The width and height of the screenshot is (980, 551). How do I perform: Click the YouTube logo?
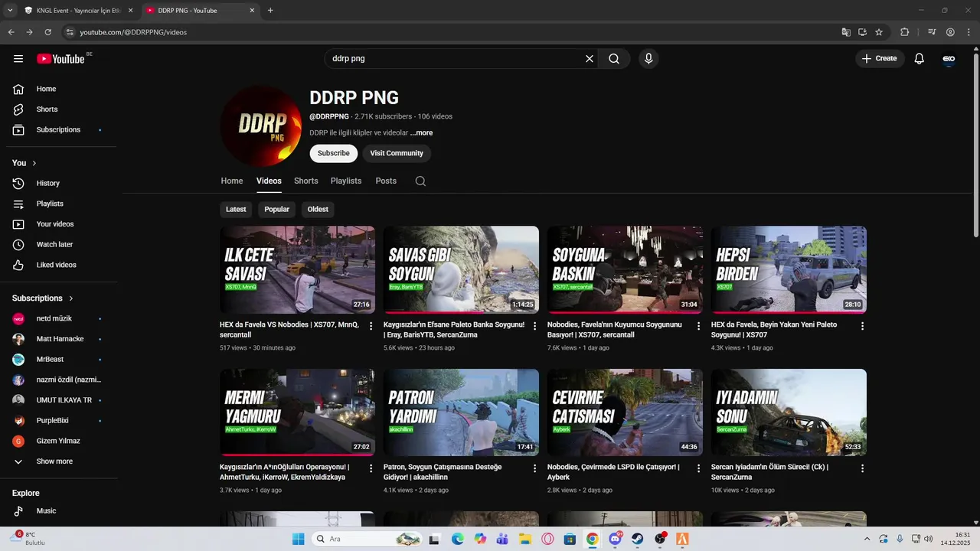point(60,59)
